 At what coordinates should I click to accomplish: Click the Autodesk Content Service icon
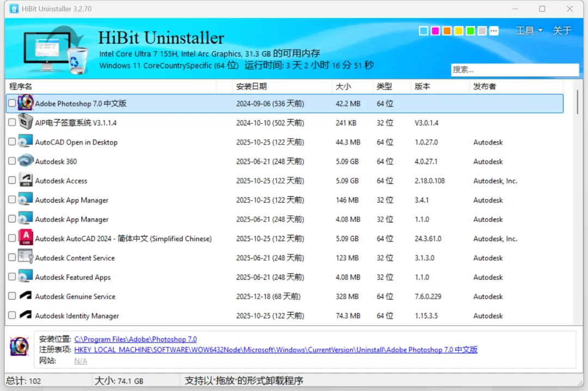click(26, 257)
